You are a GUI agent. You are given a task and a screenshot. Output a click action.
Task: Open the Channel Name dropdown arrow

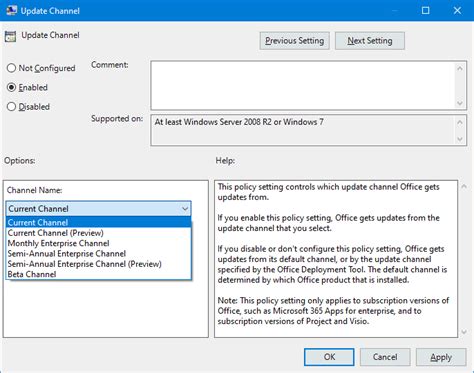pyautogui.click(x=185, y=209)
